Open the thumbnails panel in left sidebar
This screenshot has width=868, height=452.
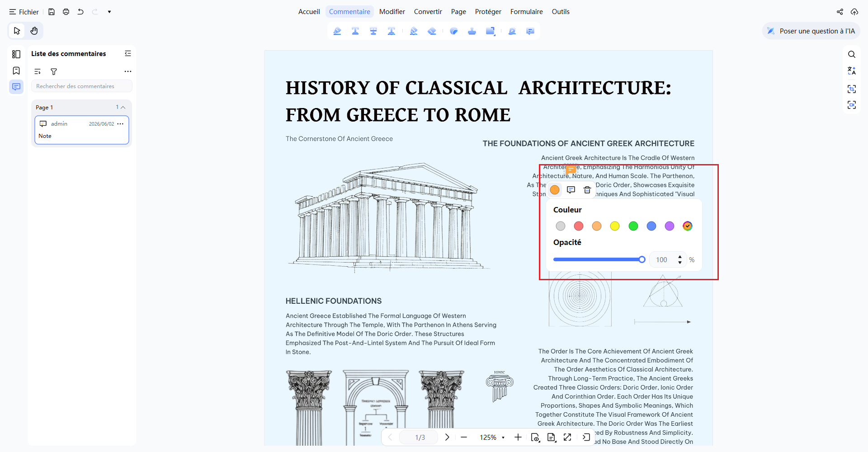16,54
